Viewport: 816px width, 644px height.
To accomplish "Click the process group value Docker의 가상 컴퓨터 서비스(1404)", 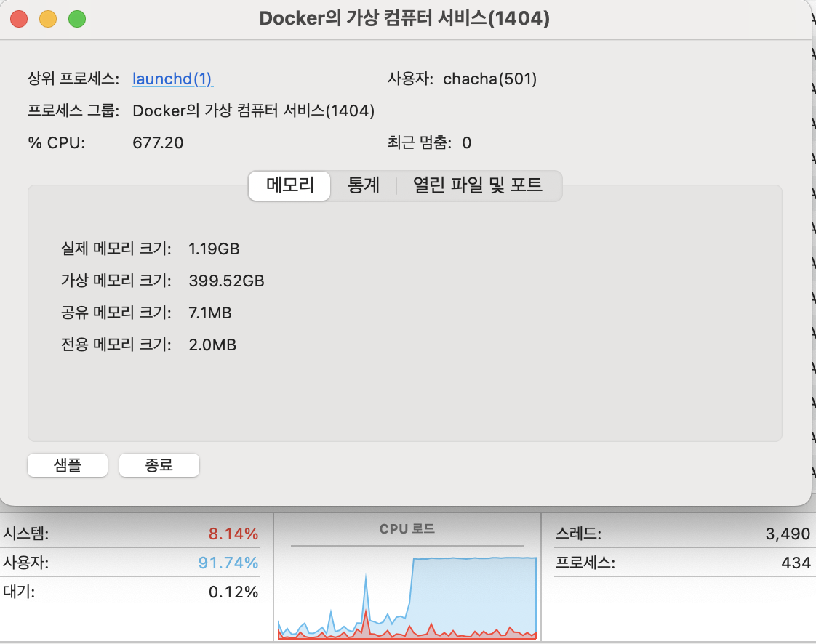I will click(253, 110).
